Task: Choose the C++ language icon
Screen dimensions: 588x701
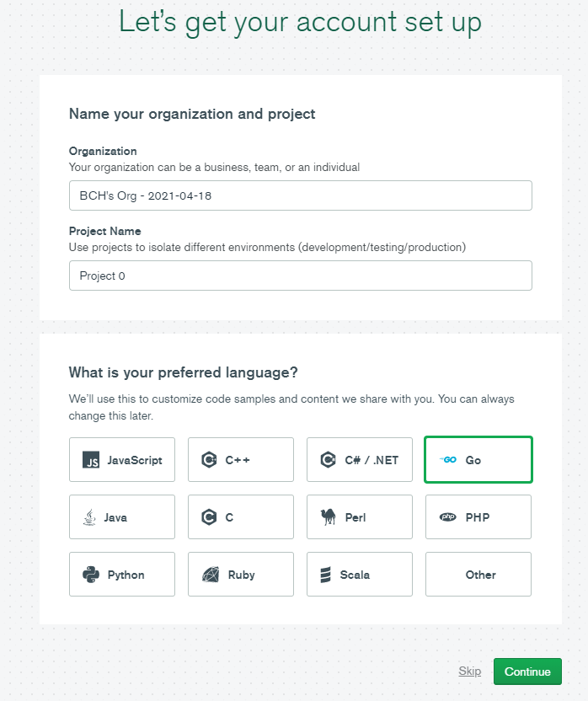Action: tap(209, 459)
